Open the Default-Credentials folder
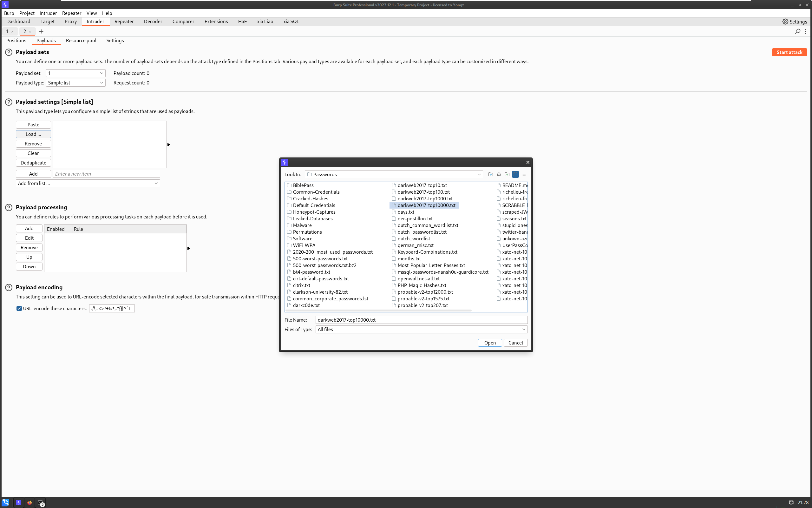Image resolution: width=812 pixels, height=508 pixels. click(x=311, y=205)
